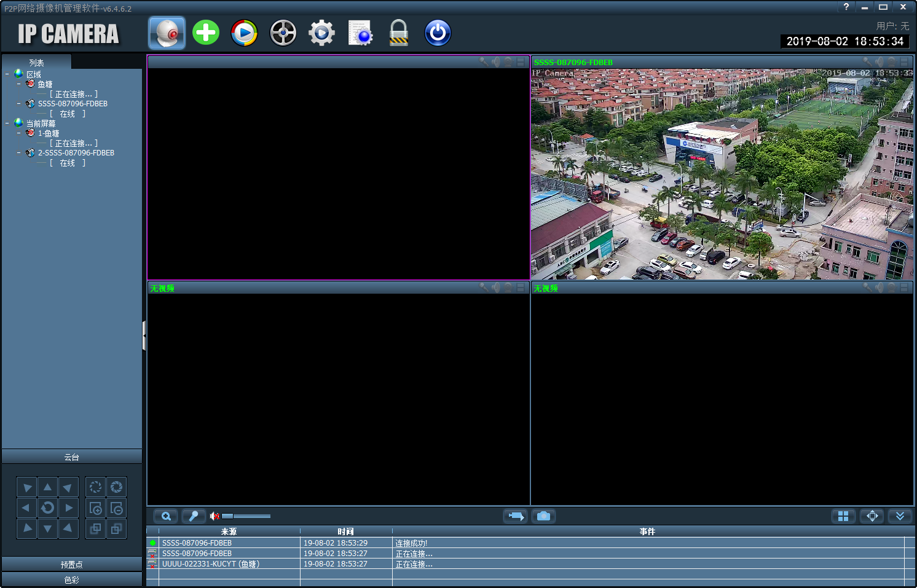
Task: Click the PTZ up arrow button
Action: point(47,487)
